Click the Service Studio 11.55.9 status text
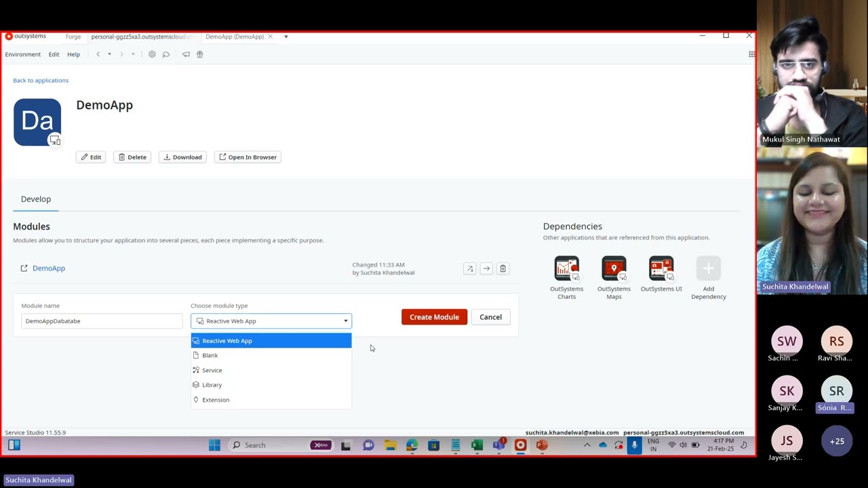This screenshot has width=868, height=488. click(x=35, y=432)
